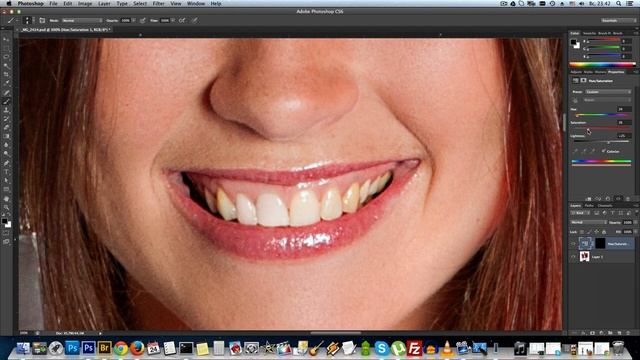Select the Lasso tool in toolbox
640x360 pixels.
(x=6, y=57)
